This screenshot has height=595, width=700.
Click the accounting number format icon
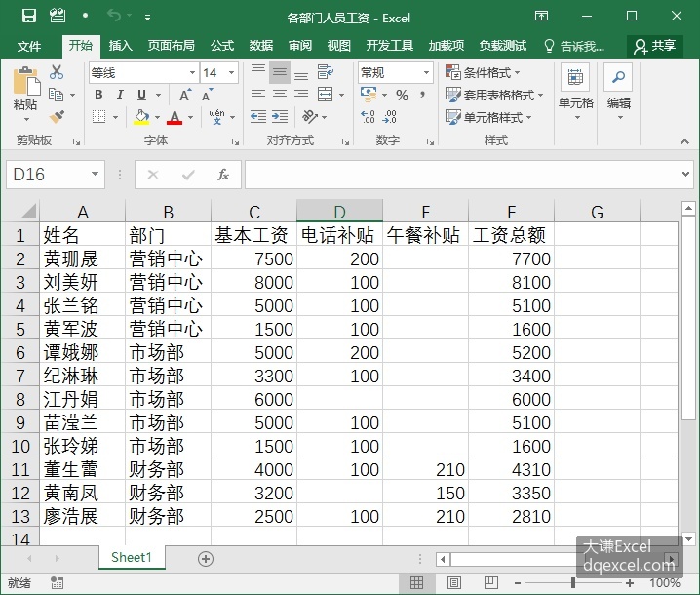[369, 95]
